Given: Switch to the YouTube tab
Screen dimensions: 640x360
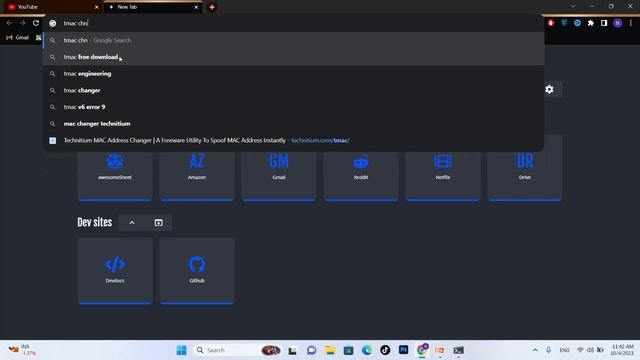Looking at the screenshot, I should tap(51, 7).
